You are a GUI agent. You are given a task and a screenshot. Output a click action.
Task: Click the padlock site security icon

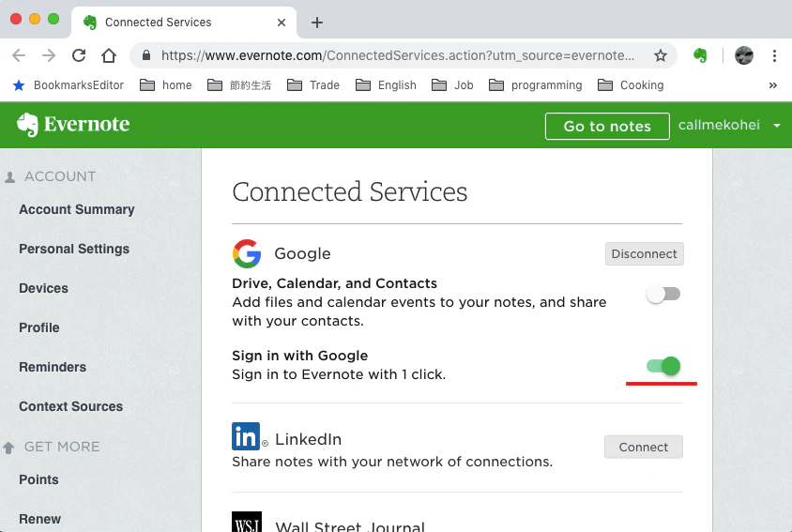146,55
